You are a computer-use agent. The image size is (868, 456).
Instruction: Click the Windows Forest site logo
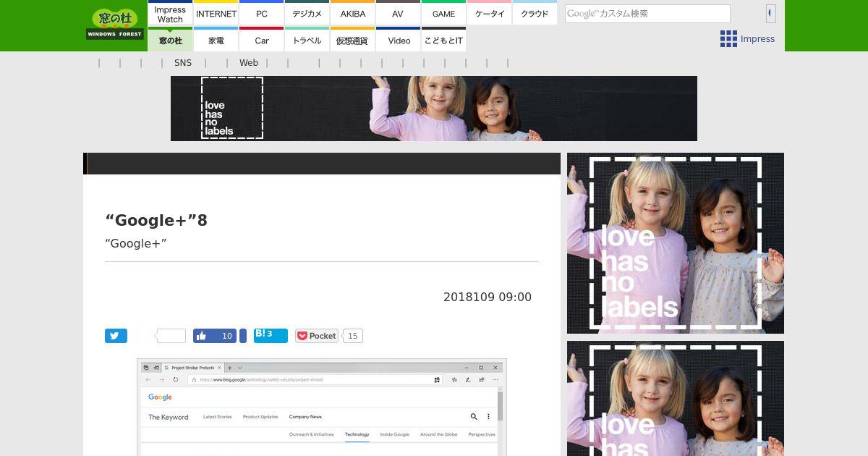coord(115,24)
